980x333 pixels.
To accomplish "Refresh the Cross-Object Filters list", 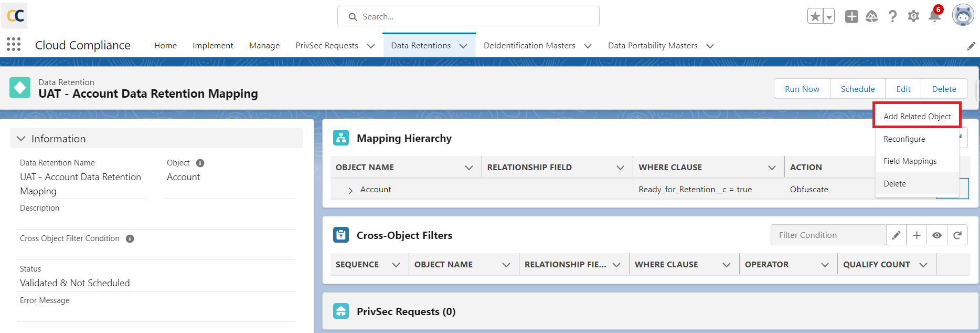I will click(957, 235).
